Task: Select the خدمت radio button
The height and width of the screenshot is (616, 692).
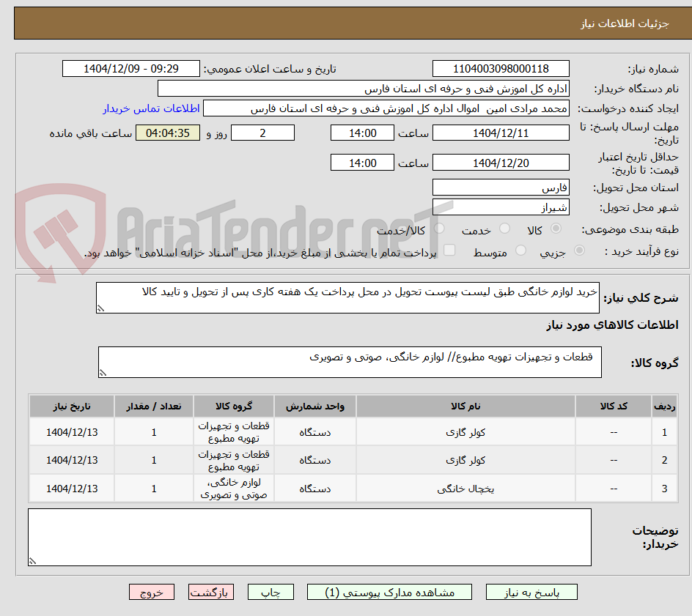Action: (x=504, y=229)
